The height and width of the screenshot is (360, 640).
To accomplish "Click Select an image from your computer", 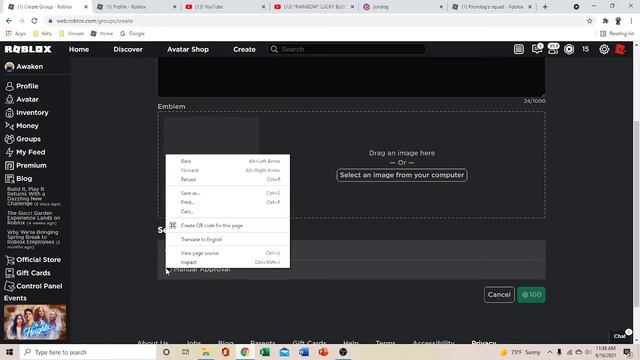I will pos(402,175).
